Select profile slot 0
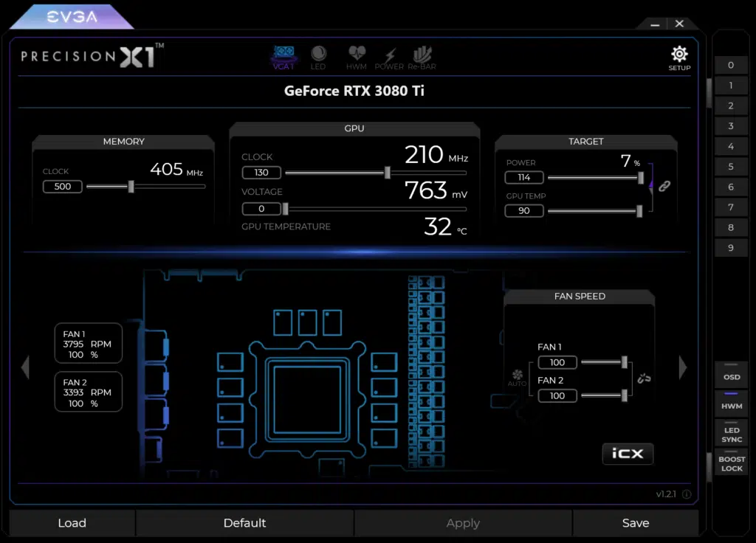Image resolution: width=756 pixels, height=543 pixels. coord(731,65)
